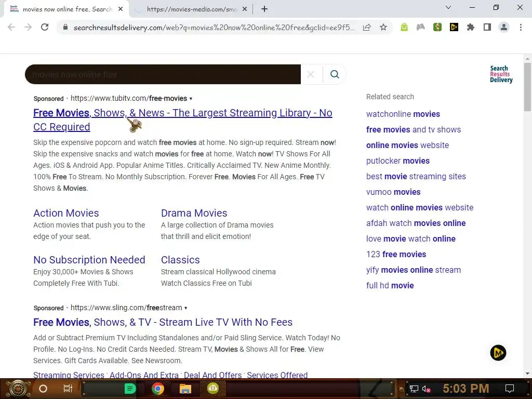Click related search best movie streaming sites
This screenshot has height=399, width=532.
416,177
